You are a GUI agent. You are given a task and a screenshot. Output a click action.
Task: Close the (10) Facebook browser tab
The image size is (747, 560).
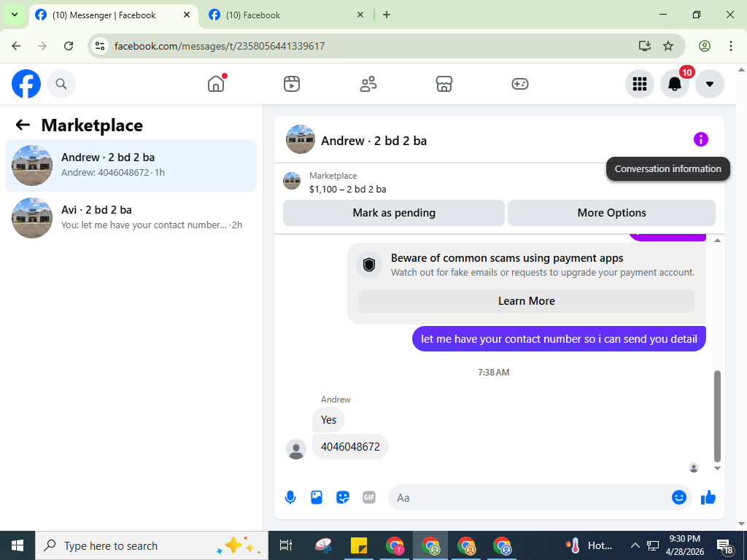tap(360, 15)
